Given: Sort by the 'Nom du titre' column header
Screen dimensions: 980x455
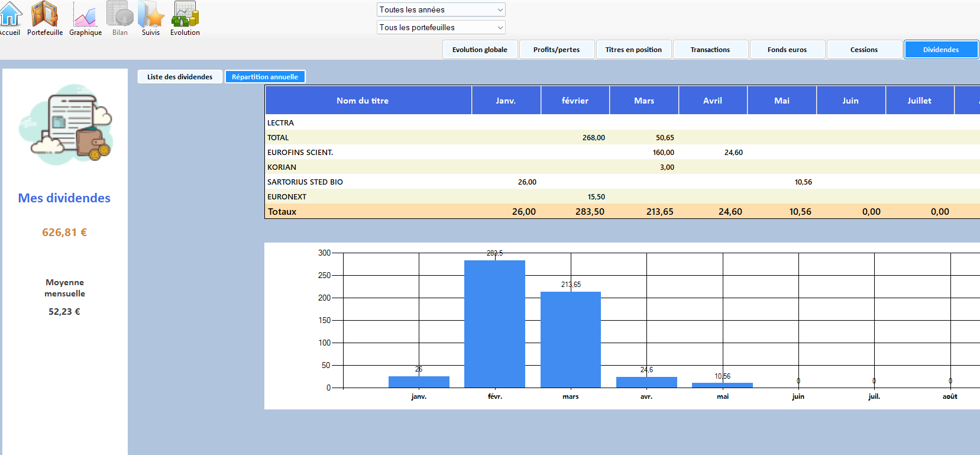Looking at the screenshot, I should pos(368,101).
